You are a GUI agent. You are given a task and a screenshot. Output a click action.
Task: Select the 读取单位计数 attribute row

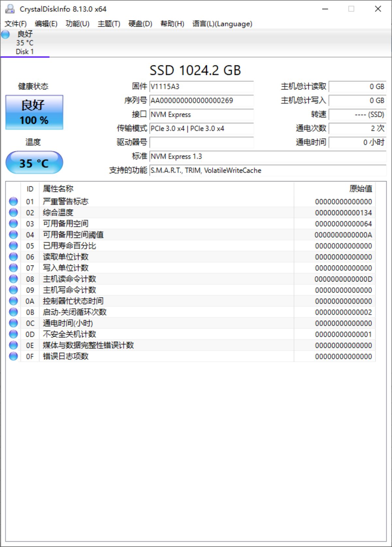(191, 257)
